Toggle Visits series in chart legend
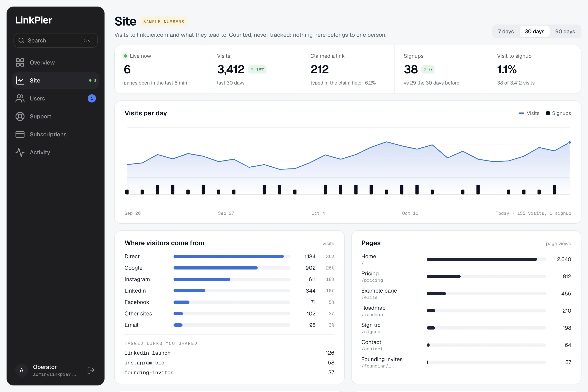 click(x=529, y=113)
